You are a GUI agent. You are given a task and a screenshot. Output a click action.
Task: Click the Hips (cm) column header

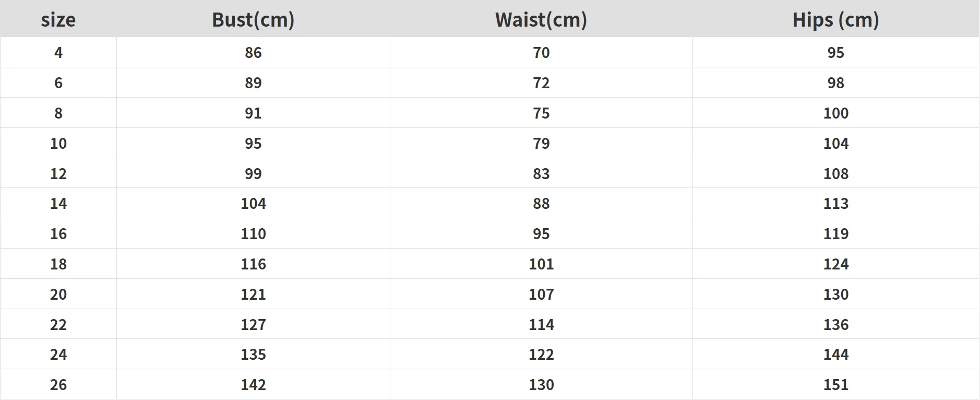pos(836,20)
